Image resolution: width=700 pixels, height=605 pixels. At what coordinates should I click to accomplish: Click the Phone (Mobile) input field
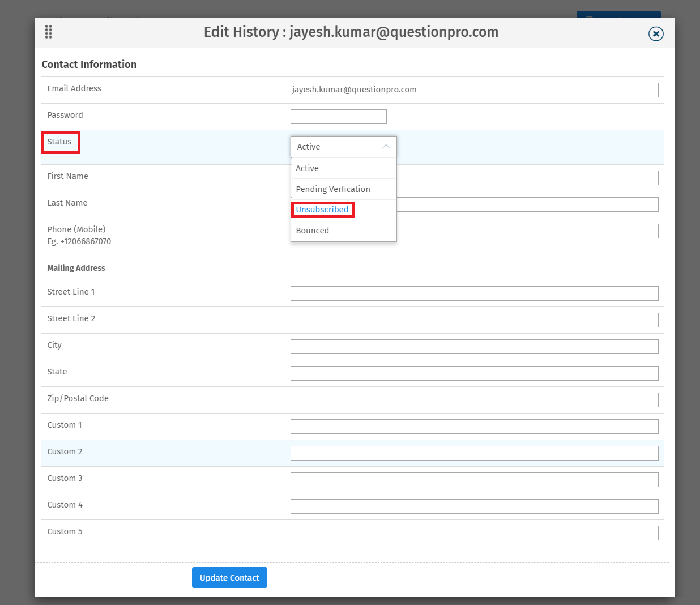point(510,231)
